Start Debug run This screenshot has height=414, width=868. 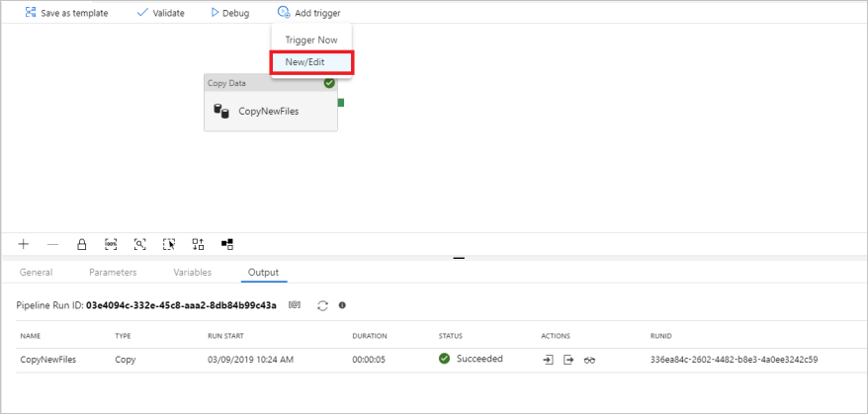[x=230, y=13]
